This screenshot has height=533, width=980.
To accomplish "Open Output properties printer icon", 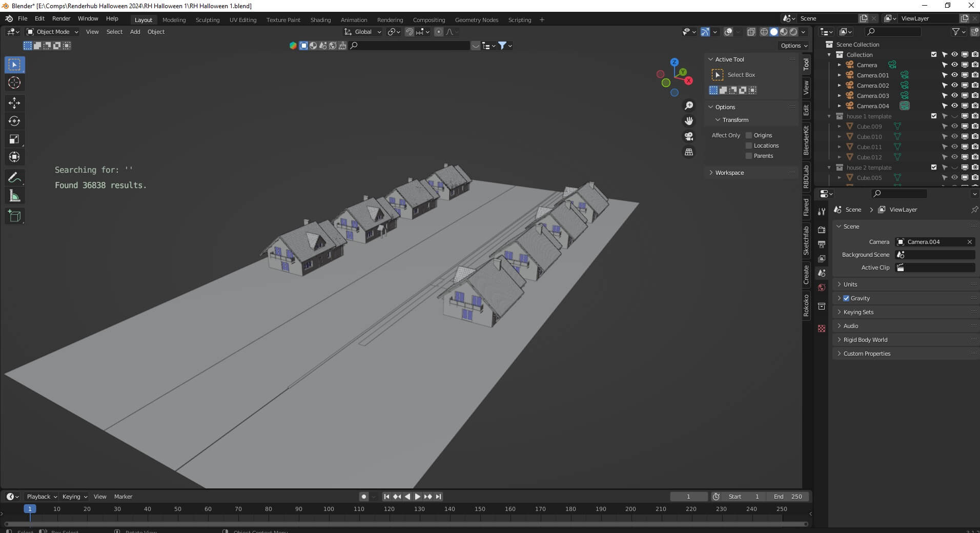I will pos(822,244).
